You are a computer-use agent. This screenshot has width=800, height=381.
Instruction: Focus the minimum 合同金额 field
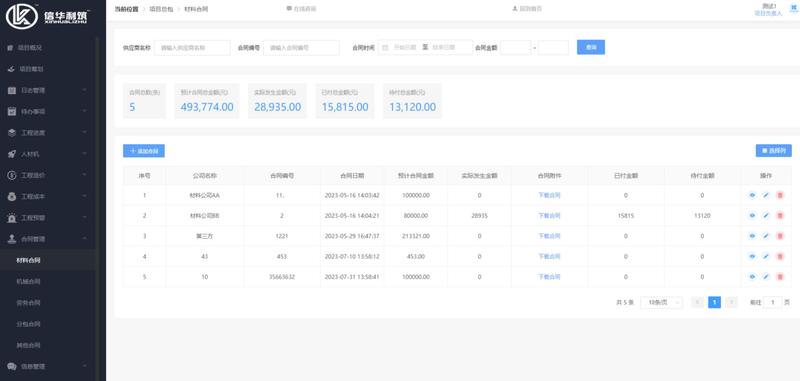pos(515,47)
